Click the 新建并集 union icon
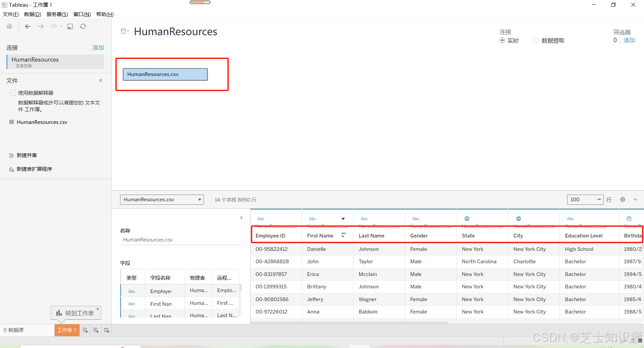The width and height of the screenshot is (644, 348). (11, 155)
